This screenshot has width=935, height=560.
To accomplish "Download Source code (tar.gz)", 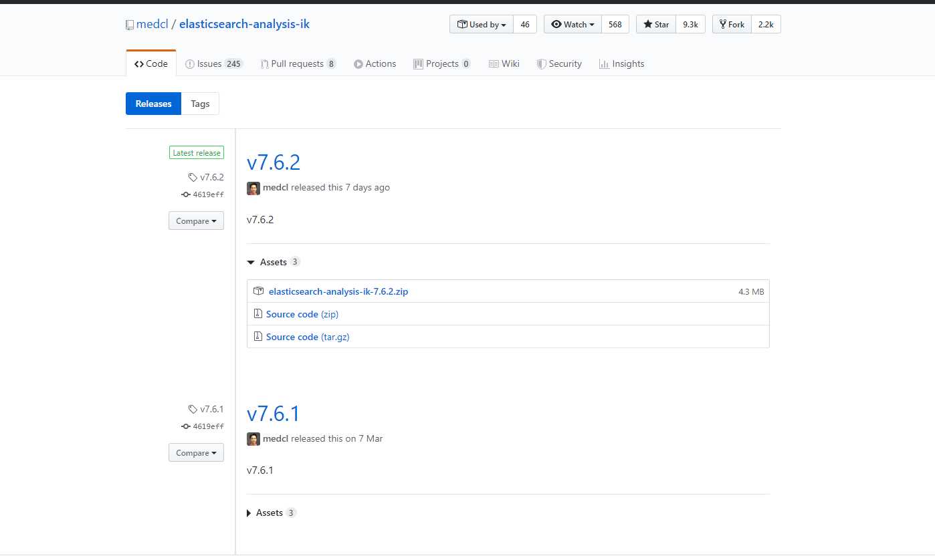I will tap(308, 337).
